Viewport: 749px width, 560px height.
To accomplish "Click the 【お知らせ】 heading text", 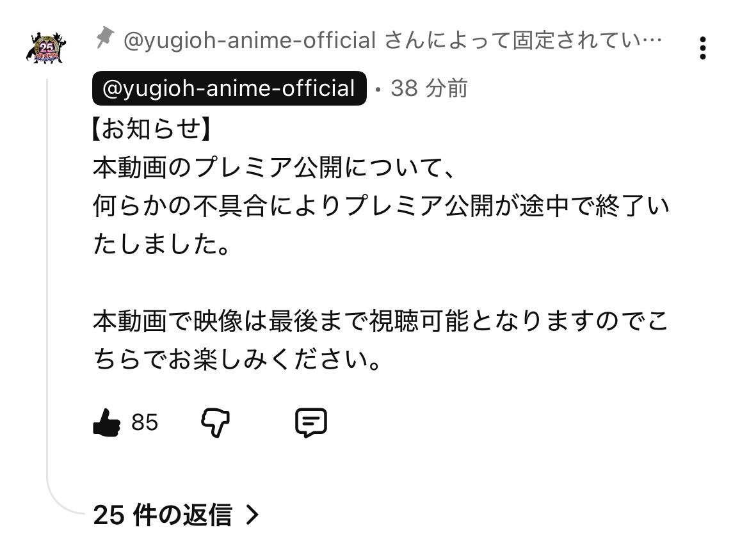I will click(151, 129).
